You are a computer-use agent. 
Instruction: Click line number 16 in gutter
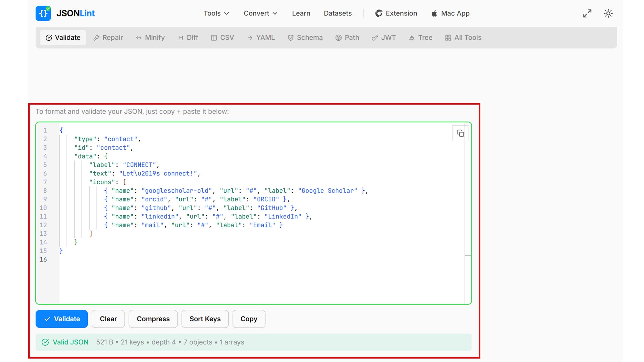(43, 259)
